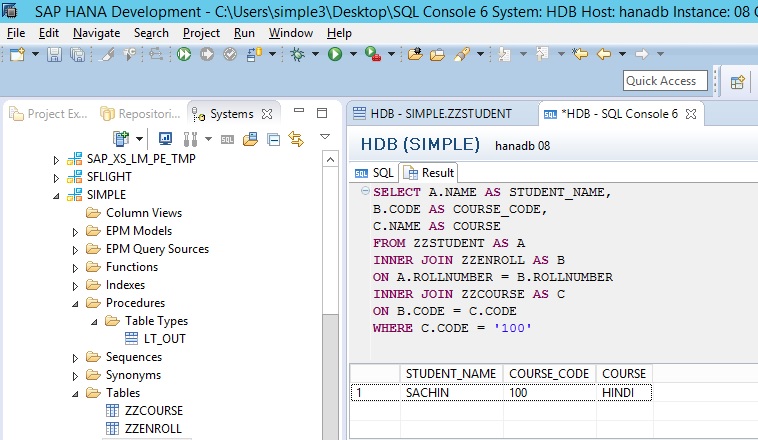Screen dimensions: 758x440
Task: Click the Administration monitor icon
Action: coord(165,139)
